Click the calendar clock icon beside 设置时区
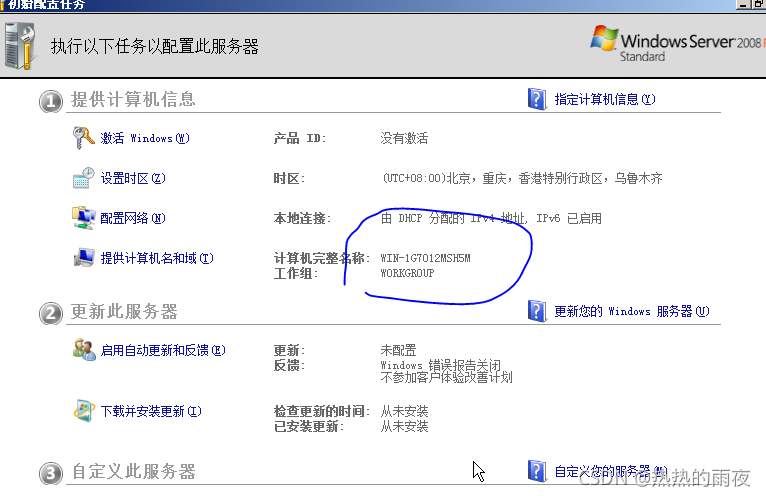The image size is (766, 496). [x=84, y=178]
